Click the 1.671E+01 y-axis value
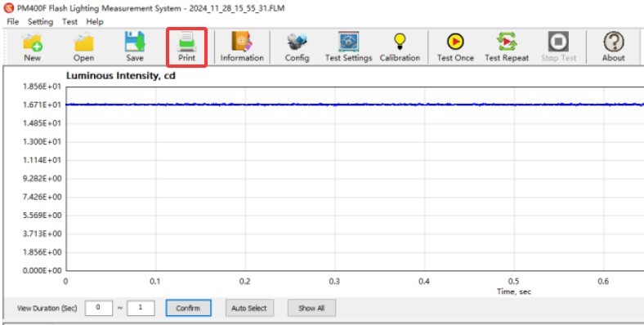Viewport: 644px width, 325px height. (42, 105)
